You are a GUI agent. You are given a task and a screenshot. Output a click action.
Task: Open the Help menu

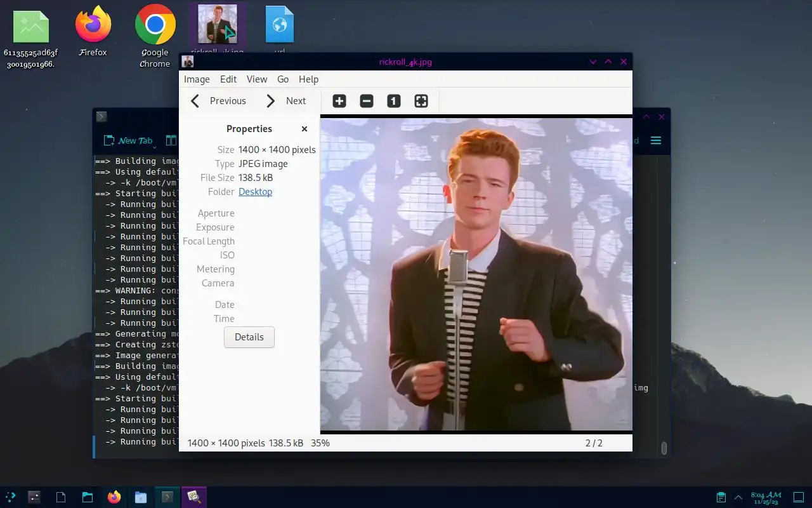click(x=308, y=79)
